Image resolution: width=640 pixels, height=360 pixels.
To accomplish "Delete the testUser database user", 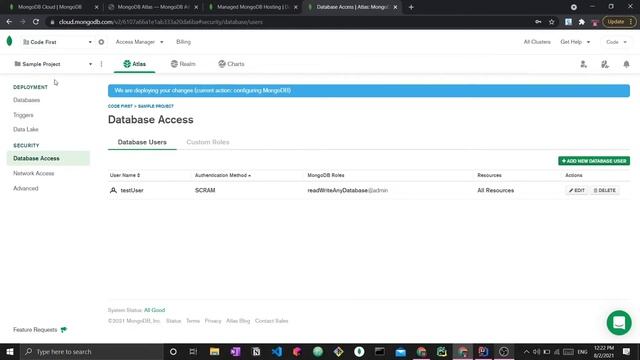I will click(604, 190).
